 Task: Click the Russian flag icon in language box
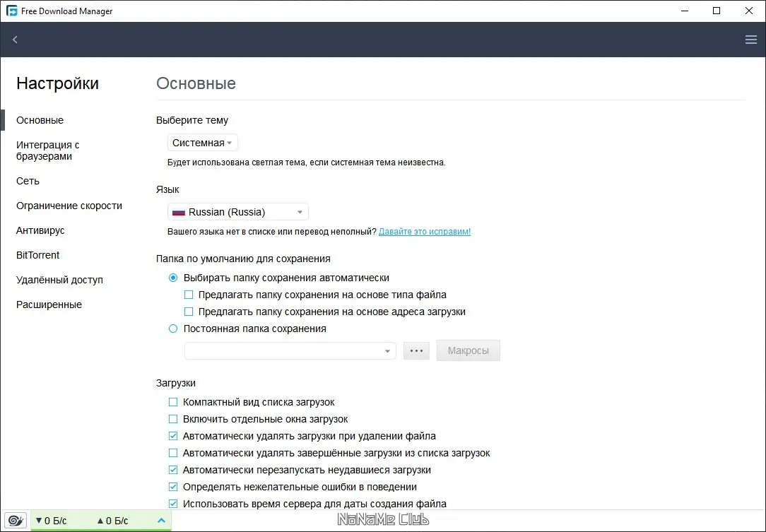pos(179,212)
